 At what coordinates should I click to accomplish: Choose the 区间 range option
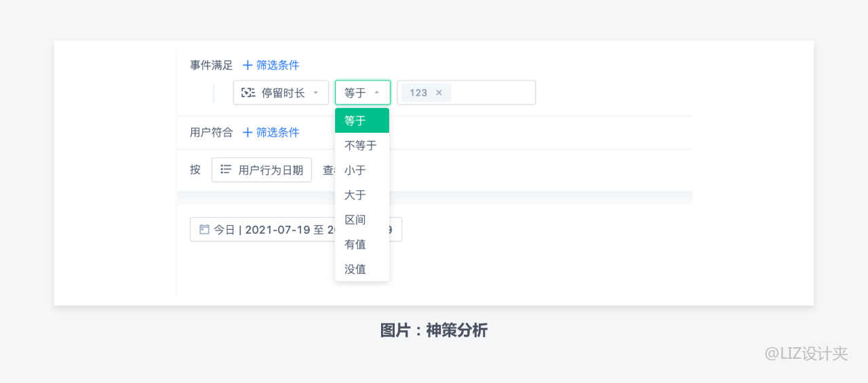click(355, 220)
